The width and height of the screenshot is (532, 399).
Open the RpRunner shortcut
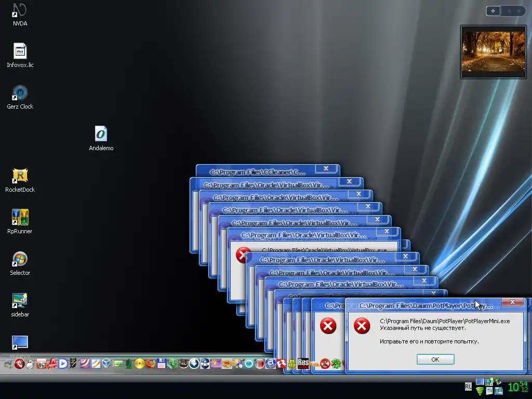coord(20,222)
